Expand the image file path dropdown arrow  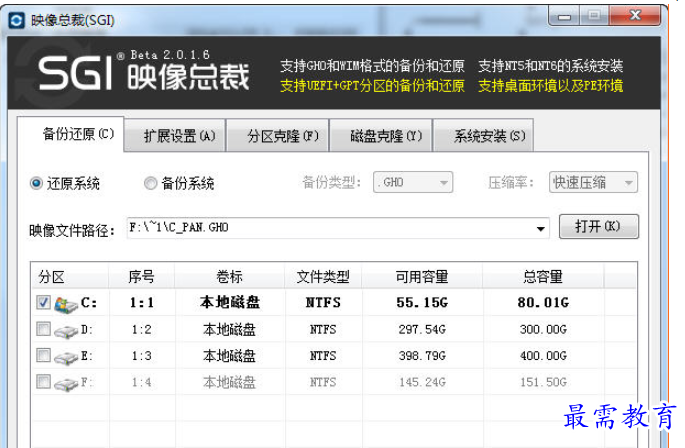[540, 229]
